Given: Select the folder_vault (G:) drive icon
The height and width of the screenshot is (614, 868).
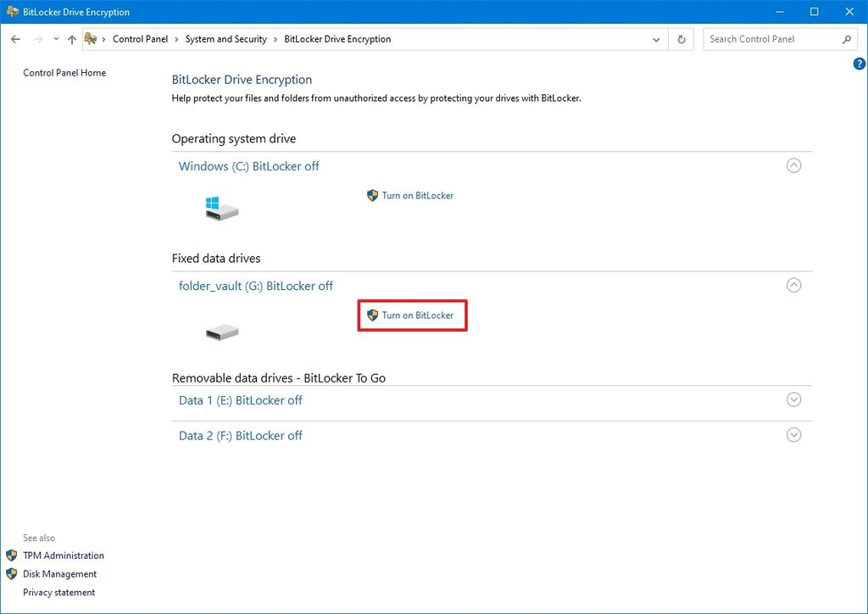Looking at the screenshot, I should coord(220,330).
